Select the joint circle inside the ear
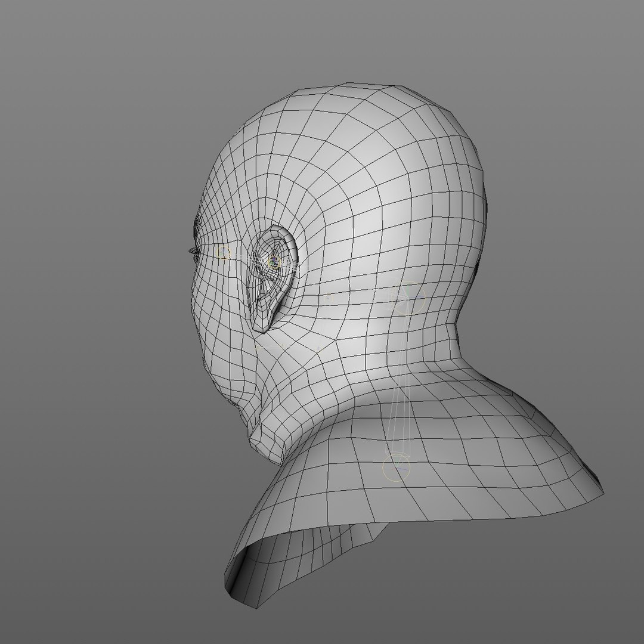The height and width of the screenshot is (644, 644). (x=274, y=262)
